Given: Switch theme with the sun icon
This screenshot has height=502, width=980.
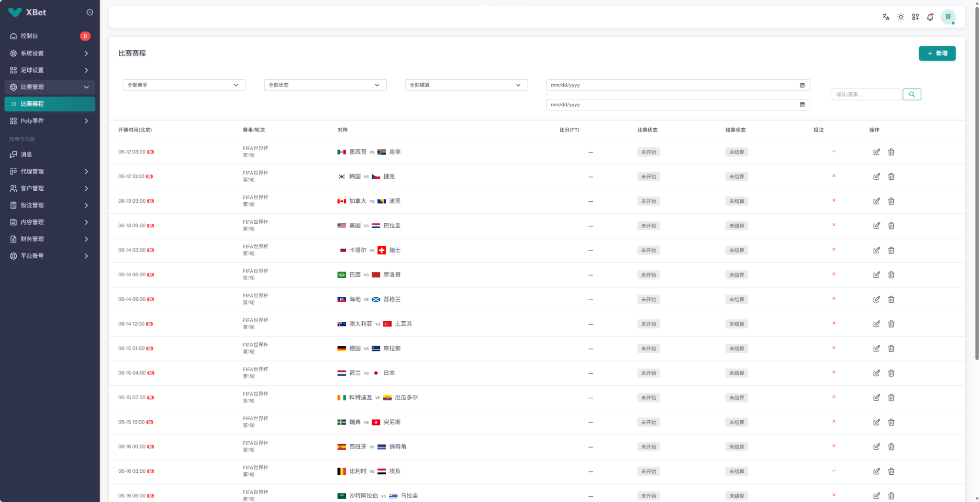Looking at the screenshot, I should (x=901, y=17).
